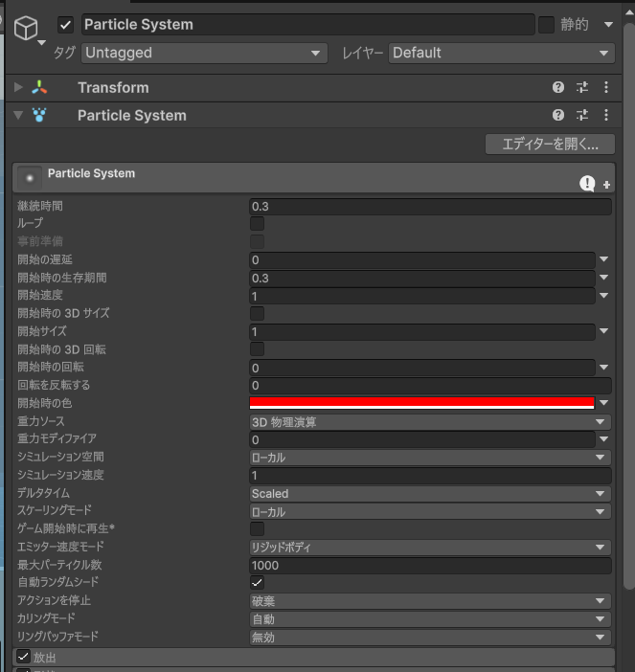The height and width of the screenshot is (672, 635).
Task: Toggle the ループ checkbox
Action: 257,223
